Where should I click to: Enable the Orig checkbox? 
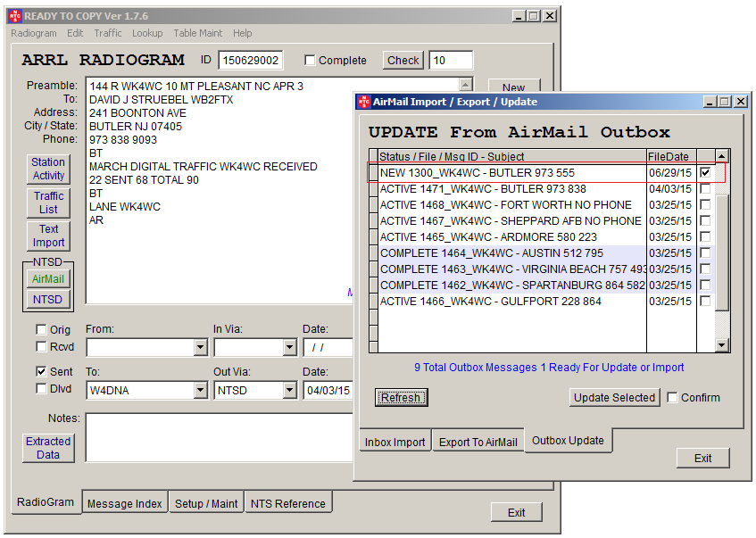41,330
